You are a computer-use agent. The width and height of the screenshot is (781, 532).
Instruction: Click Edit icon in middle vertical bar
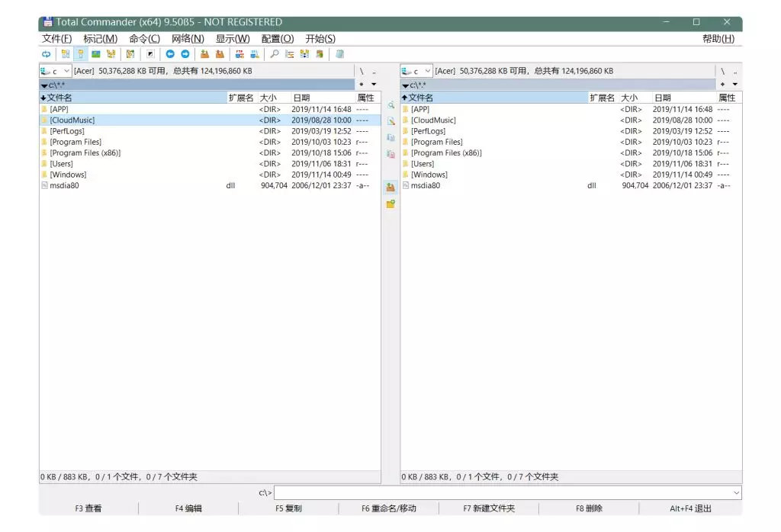click(x=391, y=121)
